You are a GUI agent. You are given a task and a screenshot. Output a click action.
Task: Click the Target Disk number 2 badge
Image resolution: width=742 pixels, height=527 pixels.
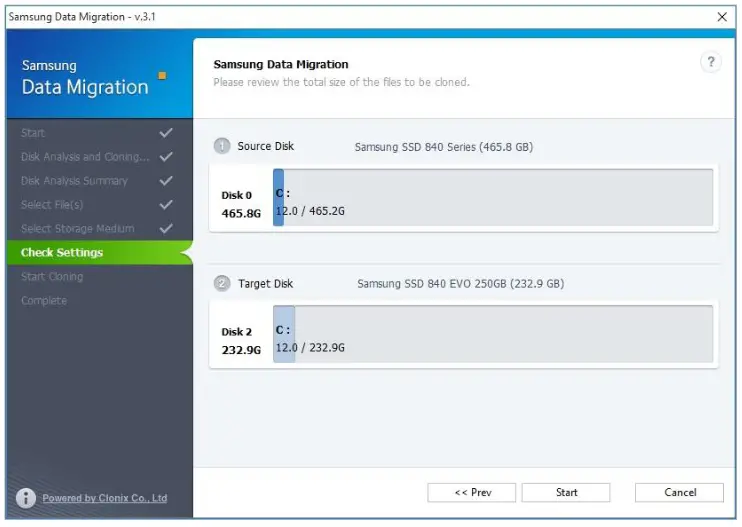point(221,283)
